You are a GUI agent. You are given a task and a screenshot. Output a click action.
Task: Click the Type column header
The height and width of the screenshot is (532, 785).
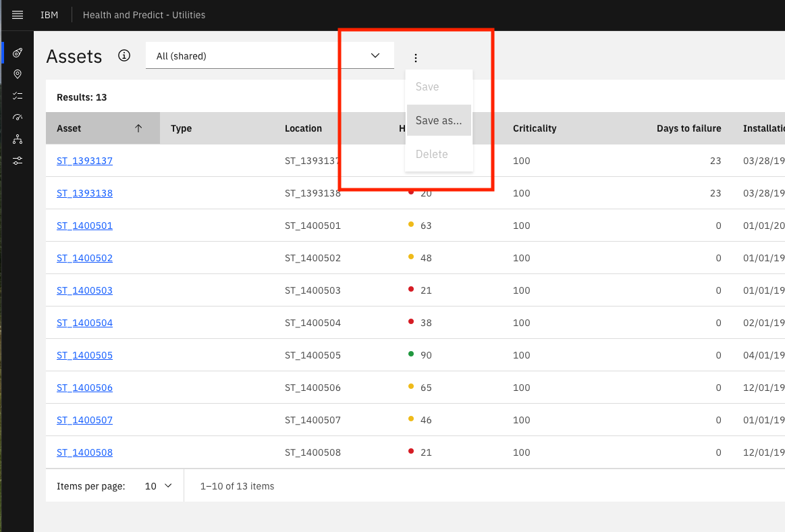point(181,128)
